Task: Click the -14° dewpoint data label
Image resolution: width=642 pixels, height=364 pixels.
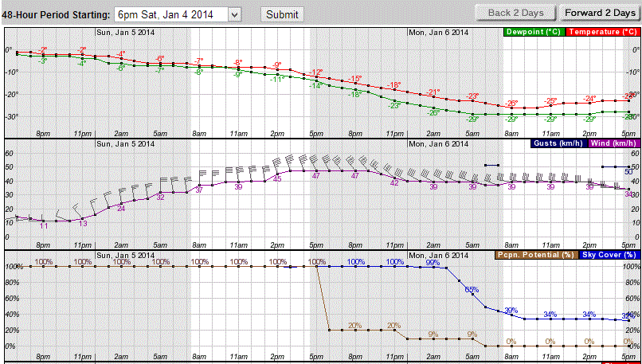Action: [x=316, y=85]
